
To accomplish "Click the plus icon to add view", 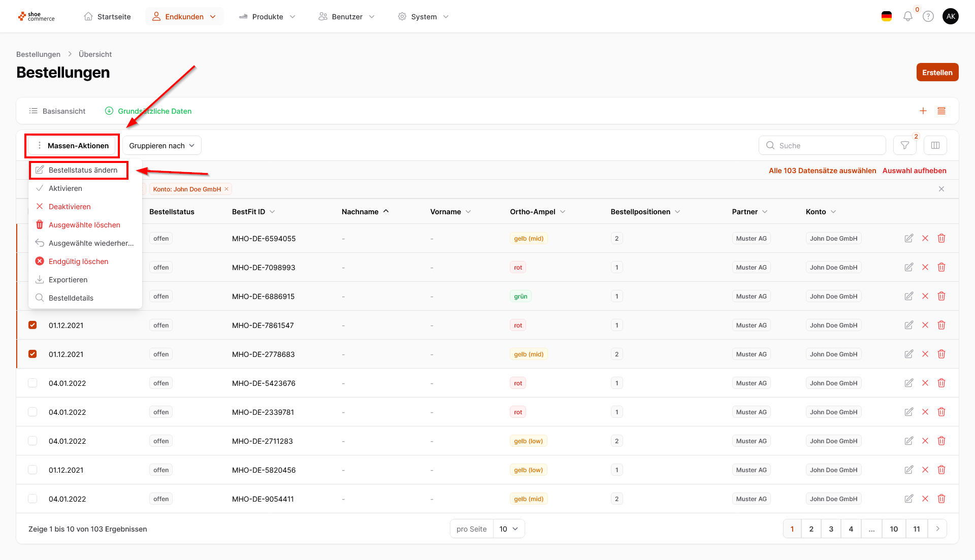I will click(x=923, y=111).
